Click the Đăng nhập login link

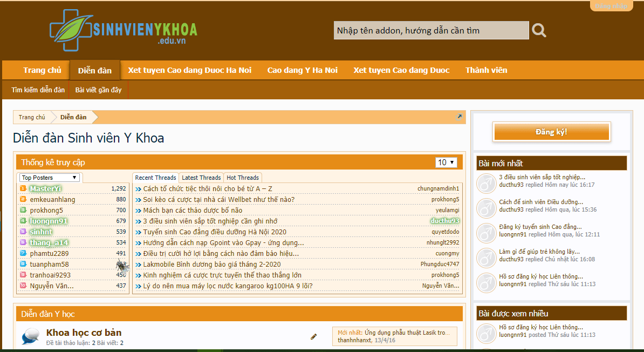[x=611, y=6]
